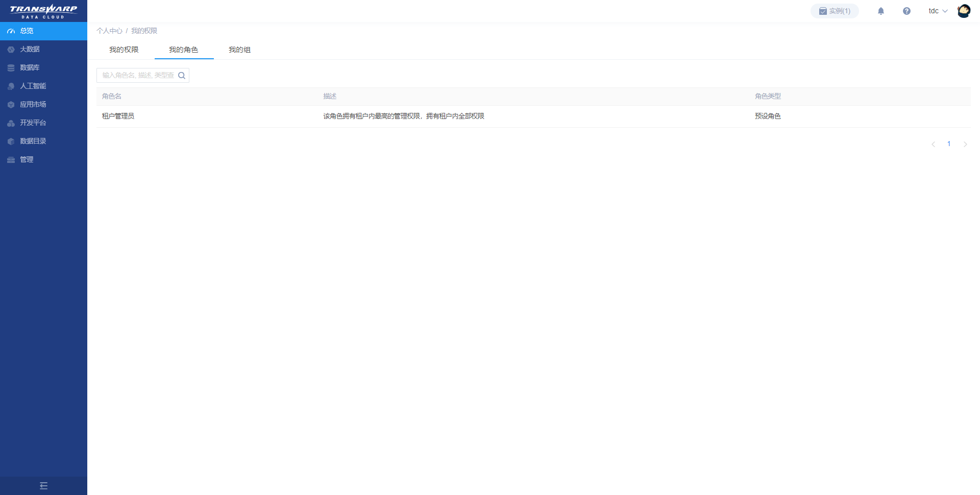Open 总览 in the sidebar menu
Image resolution: width=980 pixels, height=495 pixels.
click(x=43, y=31)
